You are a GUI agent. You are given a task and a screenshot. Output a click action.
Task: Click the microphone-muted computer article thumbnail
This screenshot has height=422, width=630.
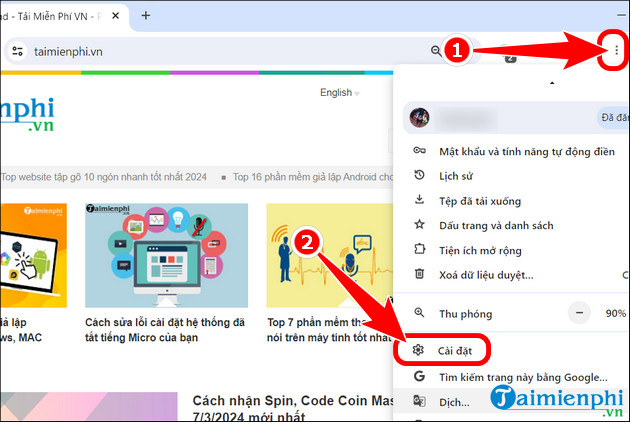[166, 256]
